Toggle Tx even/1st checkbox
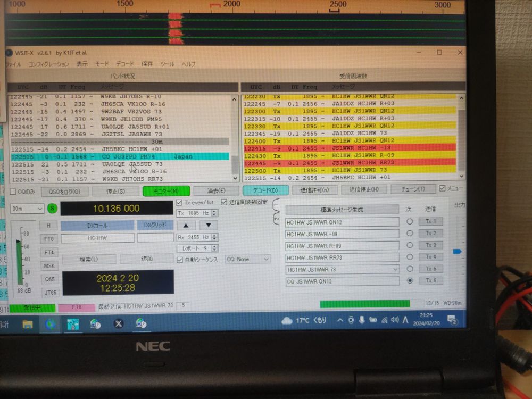The height and width of the screenshot is (399, 532). (179, 203)
